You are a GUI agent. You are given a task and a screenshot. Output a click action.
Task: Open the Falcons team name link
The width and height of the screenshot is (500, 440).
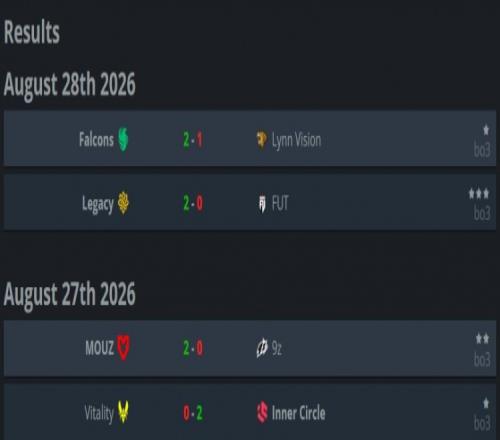pos(96,139)
